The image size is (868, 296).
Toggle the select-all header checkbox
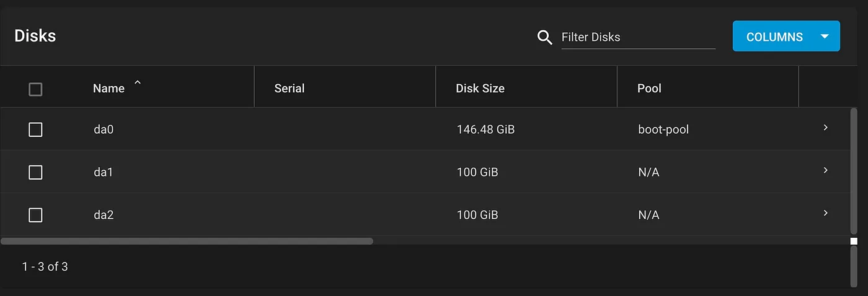35,89
